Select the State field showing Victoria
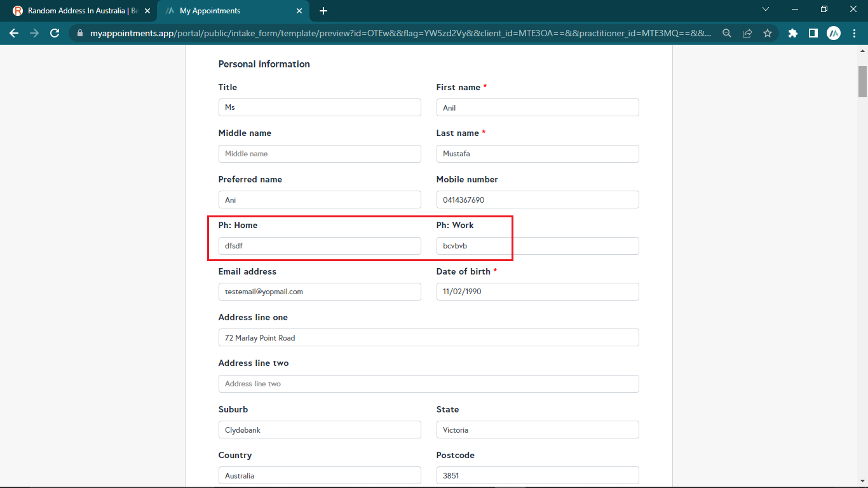Screen dimensions: 868x488 537,430
